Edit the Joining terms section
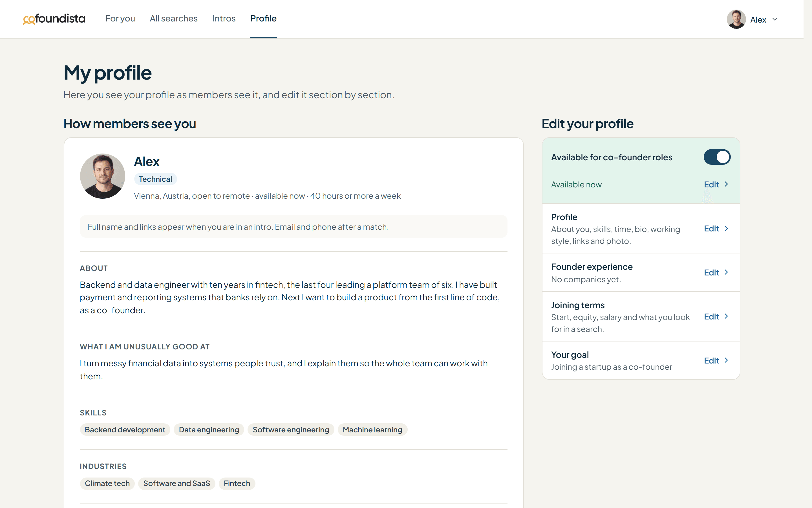Viewport: 812px width, 508px height. pos(711,316)
